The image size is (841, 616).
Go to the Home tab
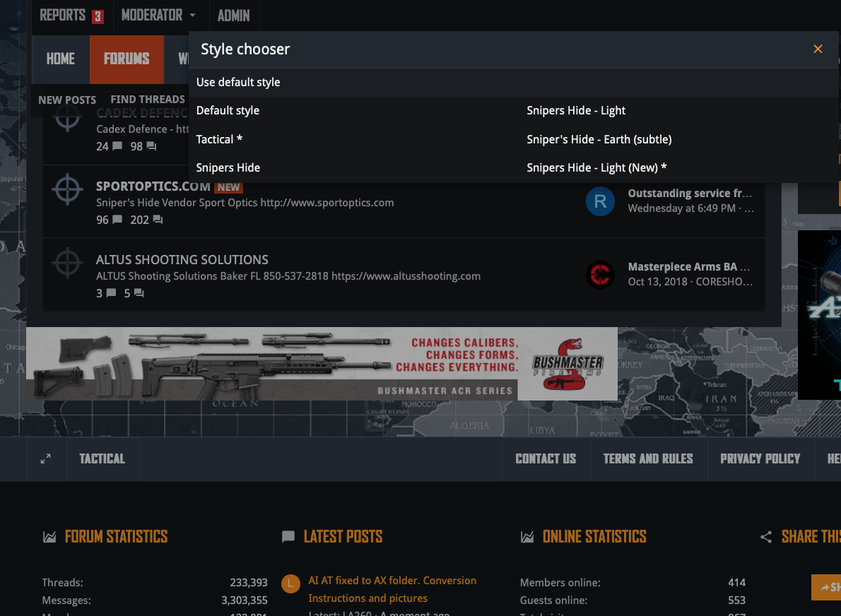click(61, 59)
